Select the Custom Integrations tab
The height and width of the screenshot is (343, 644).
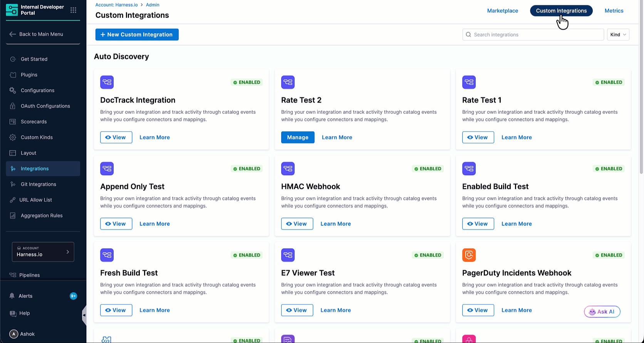tap(561, 11)
